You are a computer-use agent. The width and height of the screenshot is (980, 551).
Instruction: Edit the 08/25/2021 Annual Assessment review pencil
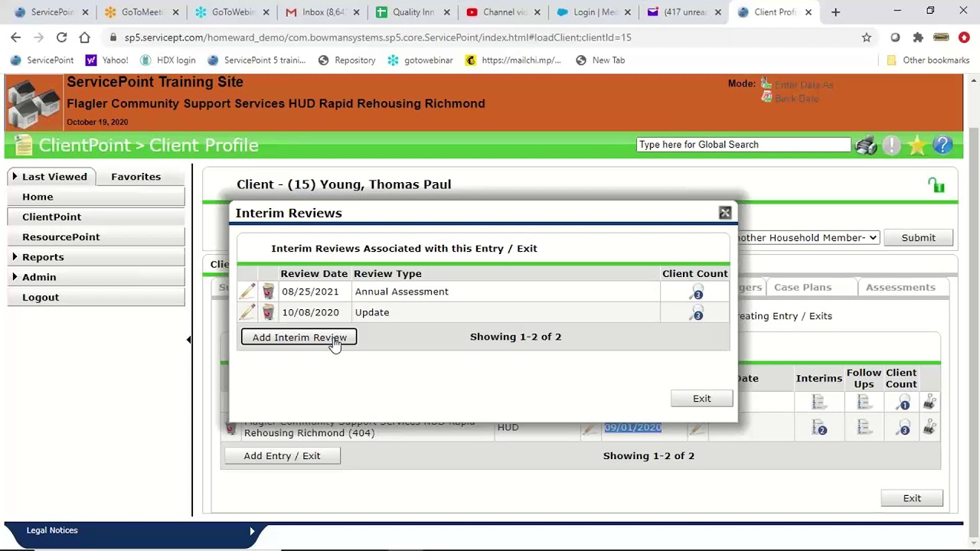(247, 292)
